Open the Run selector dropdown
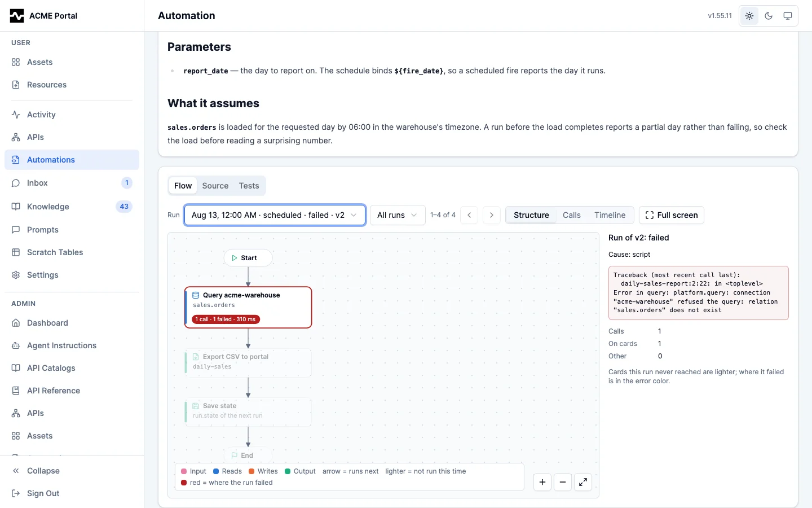 pos(275,215)
